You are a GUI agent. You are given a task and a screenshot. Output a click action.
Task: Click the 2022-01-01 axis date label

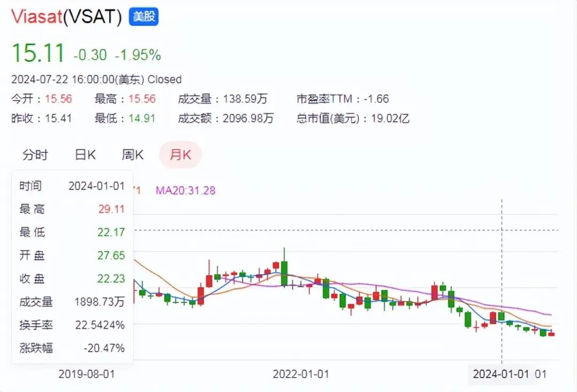[x=301, y=374]
